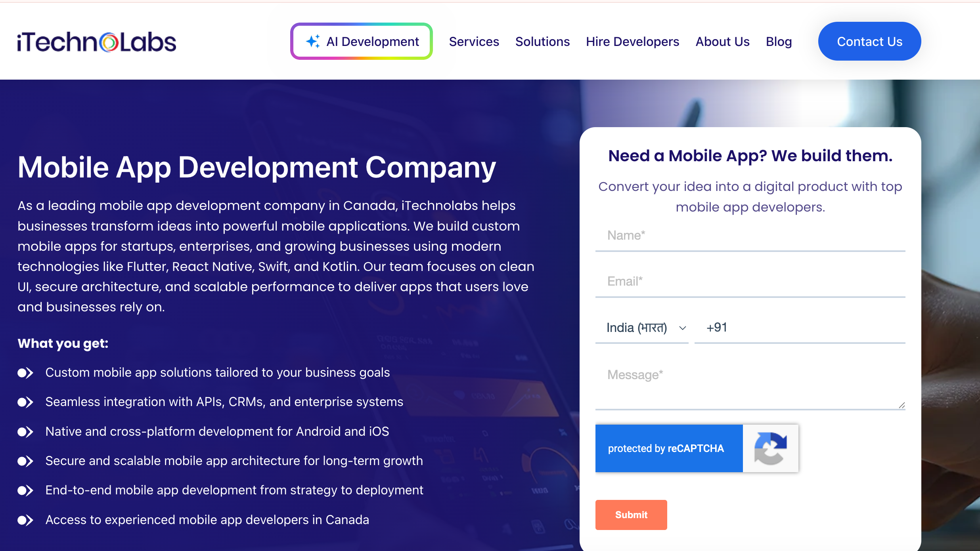
Task: Click 'Access to experienced mobile app developers' text
Action: [x=207, y=520]
